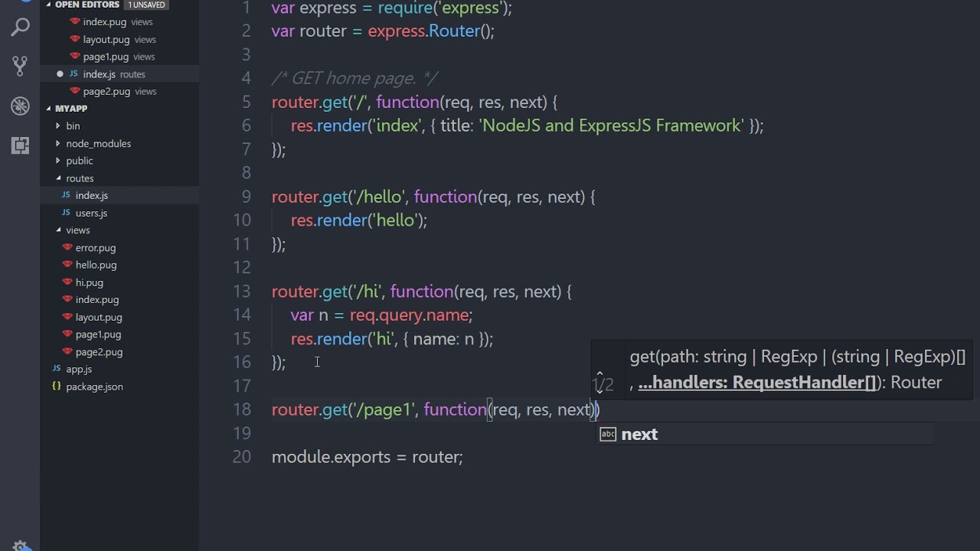This screenshot has height=551, width=980.
Task: Collapse the MYAPP project folder section
Action: tap(49, 109)
